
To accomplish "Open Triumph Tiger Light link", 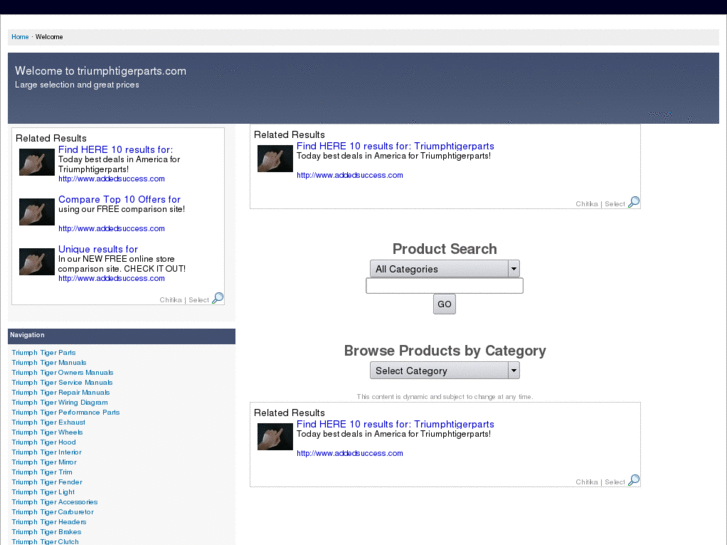I will coord(43,492).
